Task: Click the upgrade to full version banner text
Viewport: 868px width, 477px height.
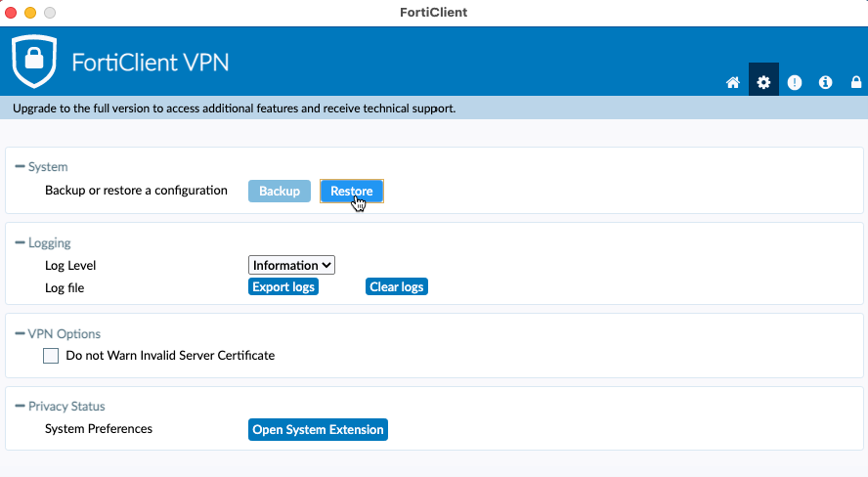Action: pyautogui.click(x=235, y=108)
